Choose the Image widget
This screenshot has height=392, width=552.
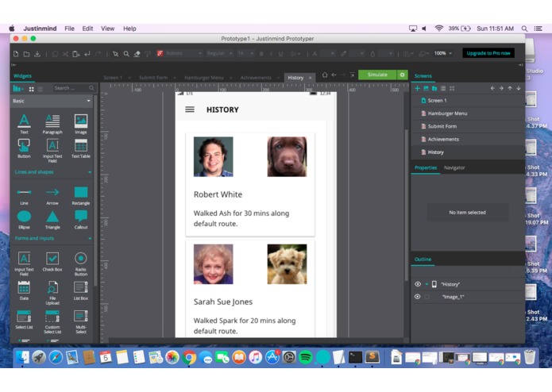(81, 124)
